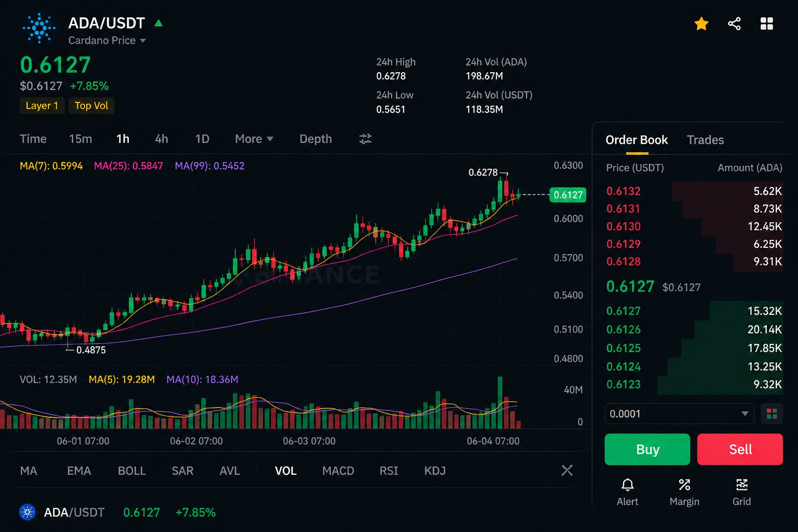The height and width of the screenshot is (532, 798).
Task: Click the VOL: 12.35M label
Action: [x=48, y=379]
